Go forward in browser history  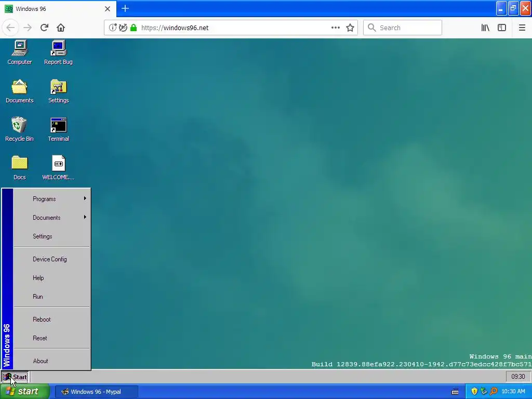click(x=28, y=28)
